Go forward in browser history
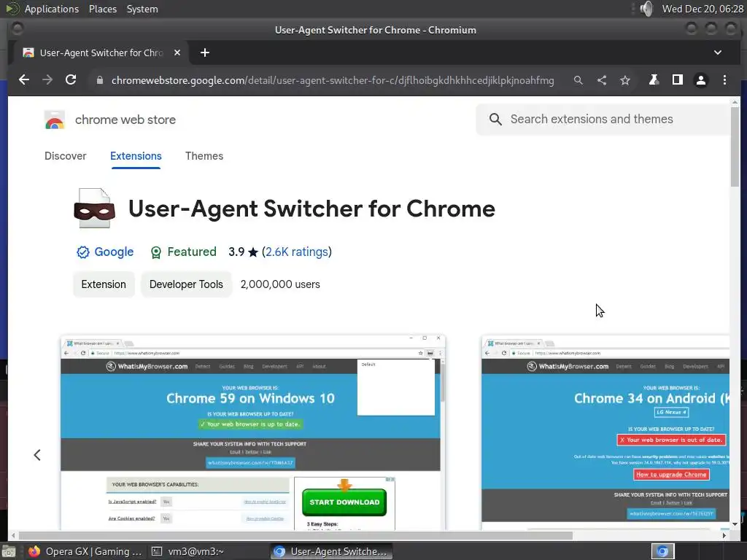The height and width of the screenshot is (560, 747). (47, 80)
